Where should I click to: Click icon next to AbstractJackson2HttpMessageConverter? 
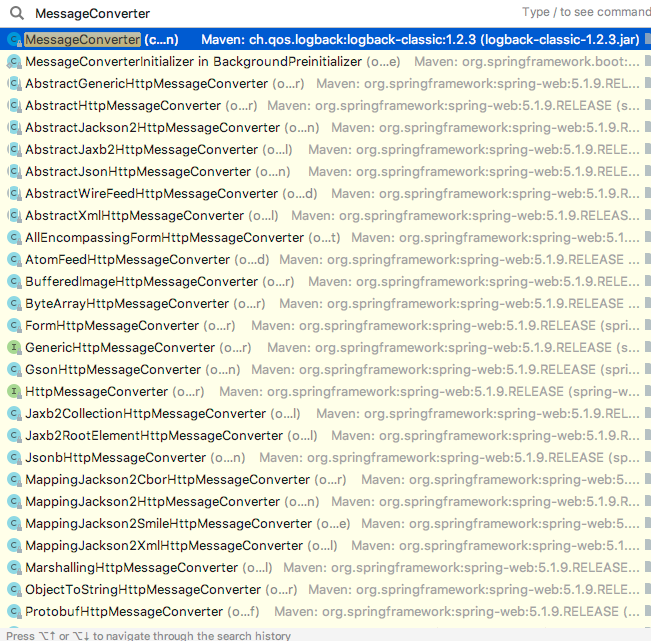[15, 128]
